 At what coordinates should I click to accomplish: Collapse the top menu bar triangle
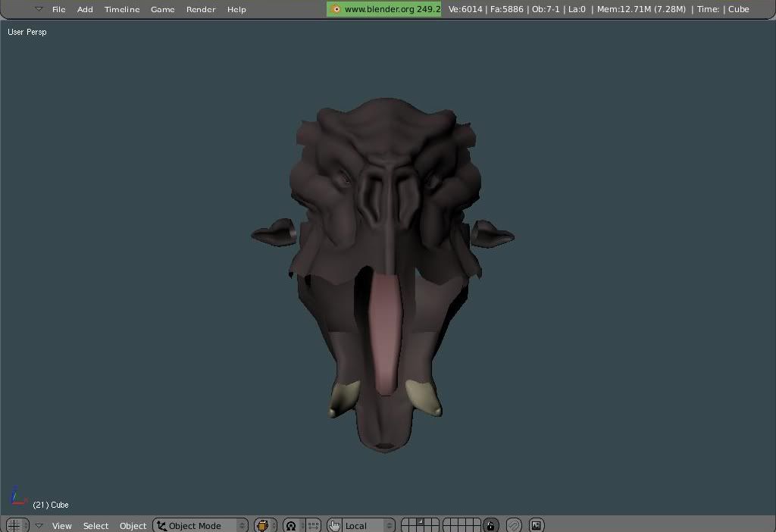[x=39, y=9]
